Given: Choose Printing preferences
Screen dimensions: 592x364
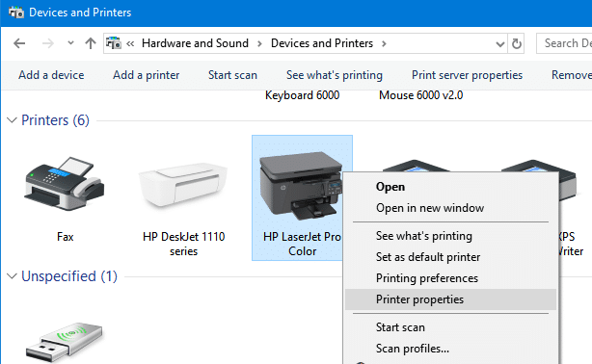Looking at the screenshot, I should (x=451, y=278).
